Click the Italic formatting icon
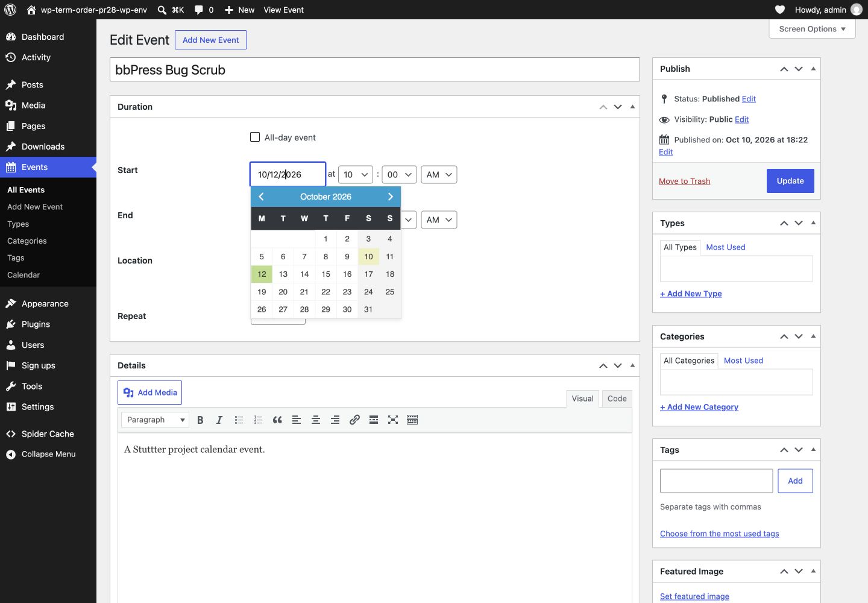Image resolution: width=868 pixels, height=603 pixels. (219, 420)
